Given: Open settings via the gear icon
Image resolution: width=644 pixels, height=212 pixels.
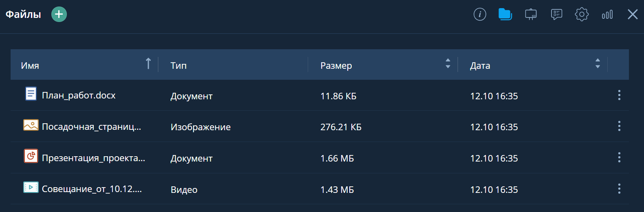Looking at the screenshot, I should [x=582, y=15].
